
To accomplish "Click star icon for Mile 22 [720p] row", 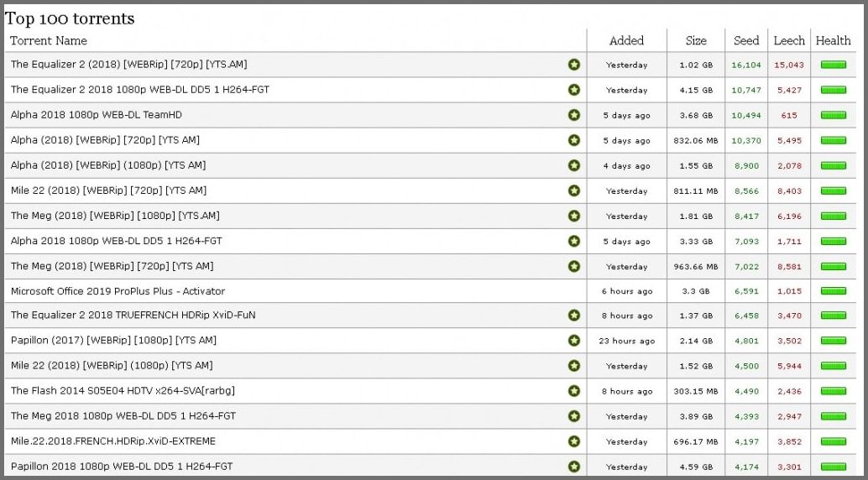I will click(x=574, y=190).
